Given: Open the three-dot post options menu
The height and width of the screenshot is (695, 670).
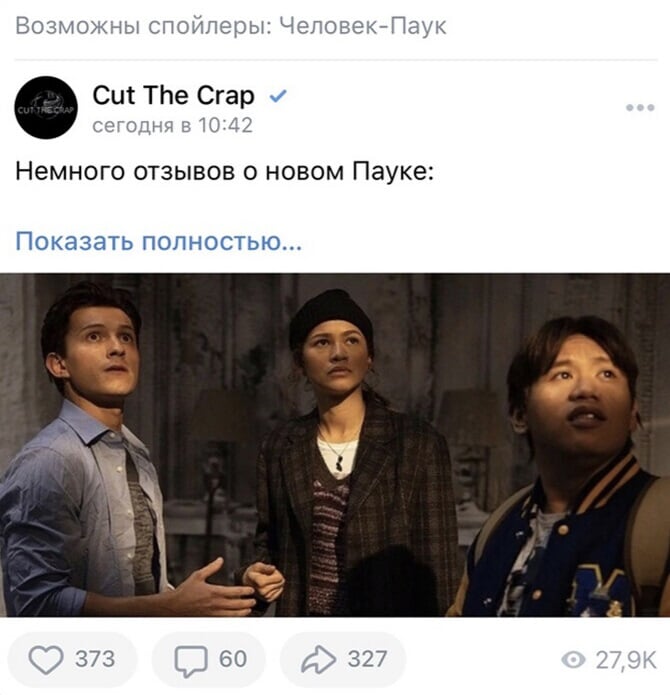Looking at the screenshot, I should 640,108.
